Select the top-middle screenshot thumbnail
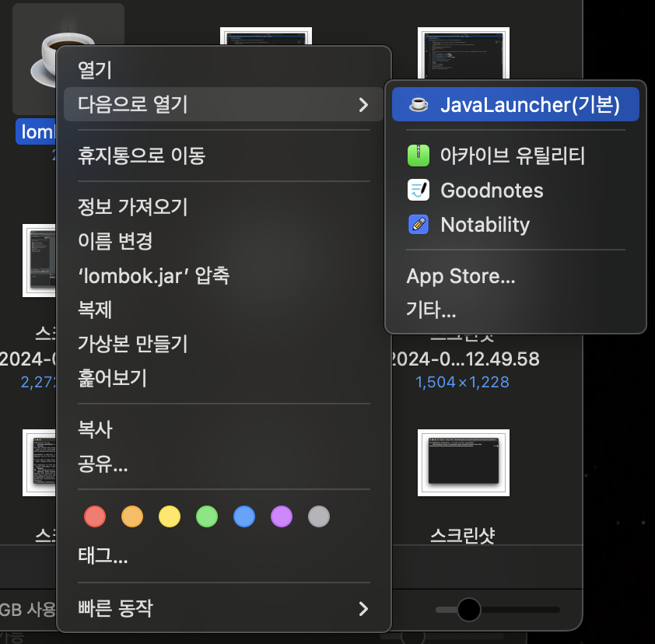 click(266, 37)
